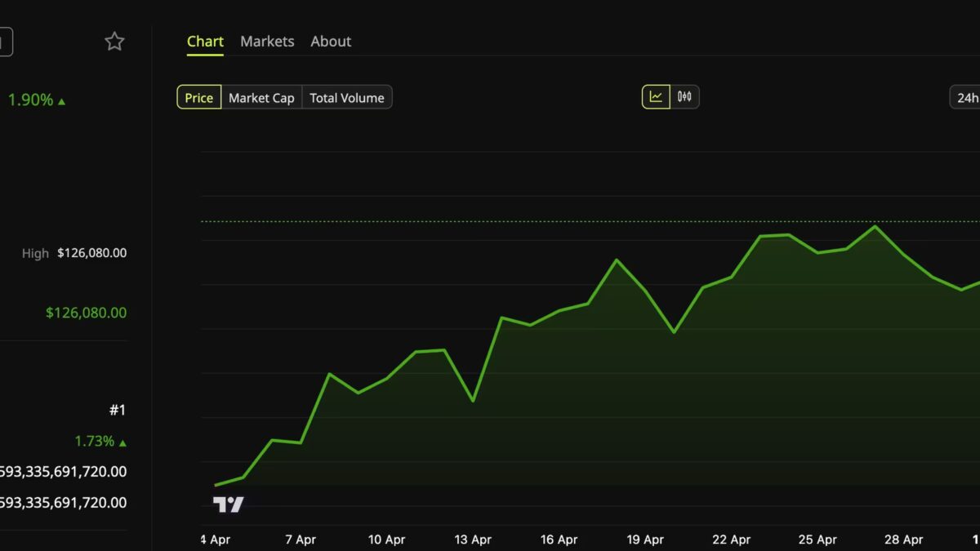Click the High label text
980x551 pixels.
[35, 254]
